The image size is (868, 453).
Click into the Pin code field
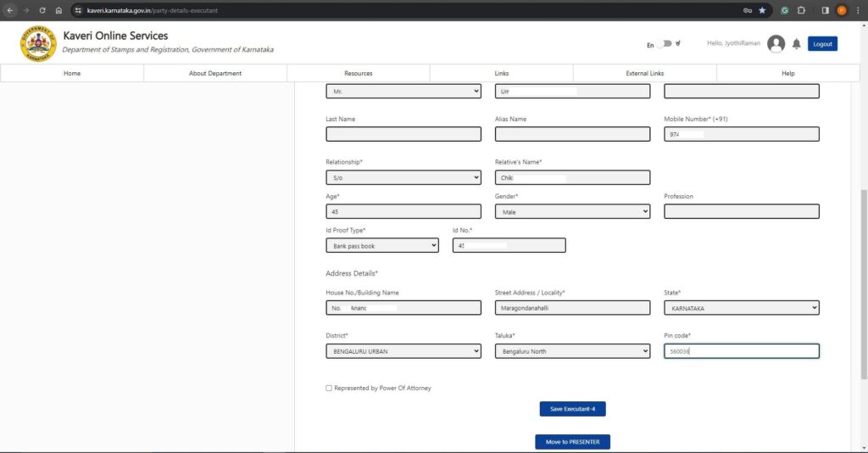pos(741,351)
